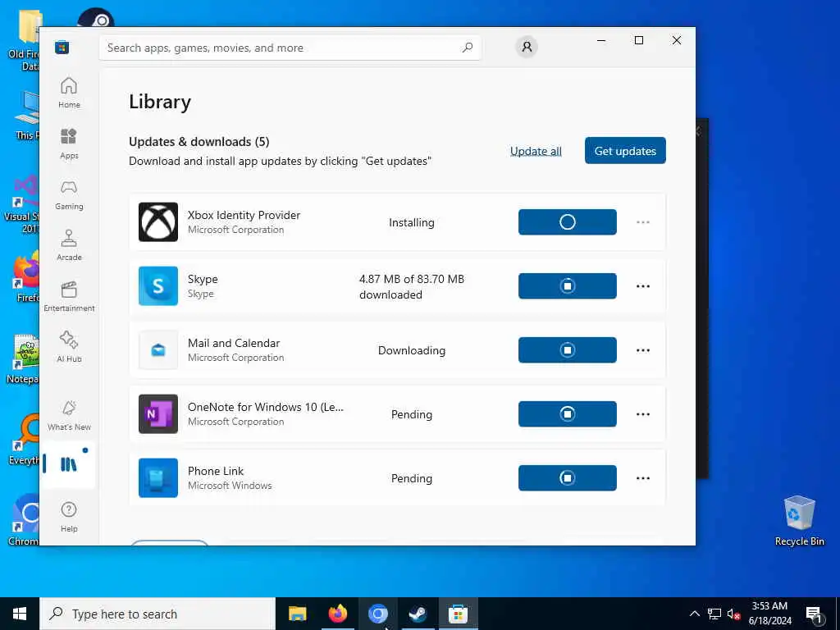
Task: Click the Get updates button
Action: 625,151
